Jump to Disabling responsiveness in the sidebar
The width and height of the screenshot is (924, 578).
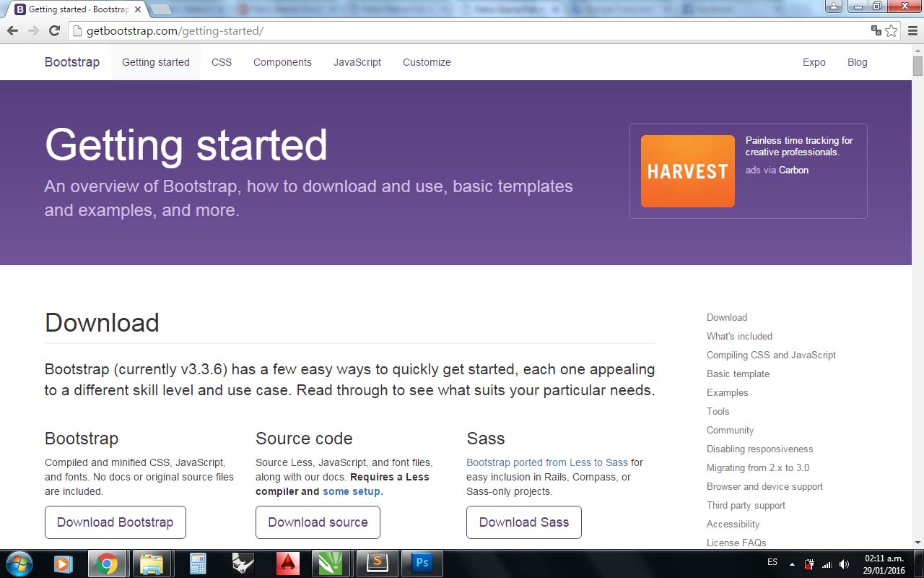click(759, 449)
